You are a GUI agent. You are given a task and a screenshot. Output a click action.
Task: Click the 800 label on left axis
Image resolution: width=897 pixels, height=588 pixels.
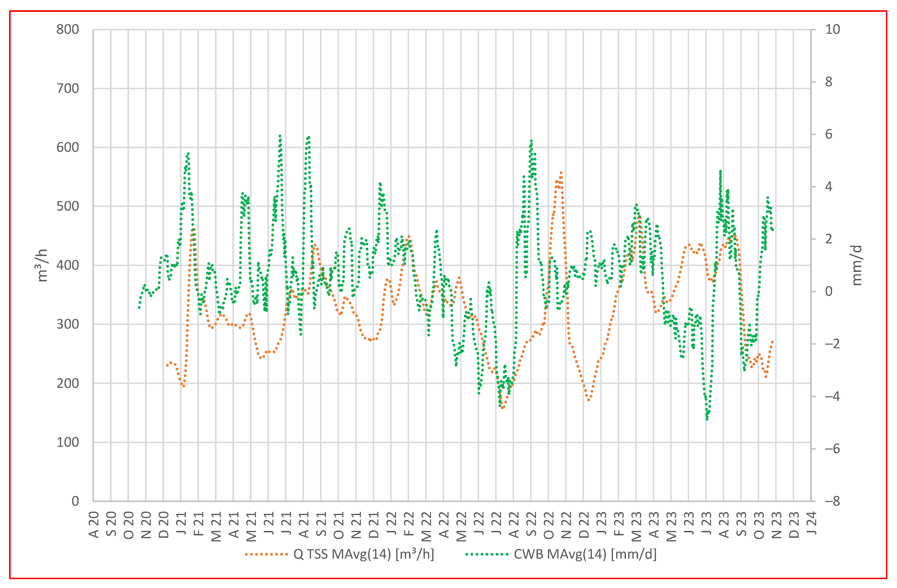[68, 29]
